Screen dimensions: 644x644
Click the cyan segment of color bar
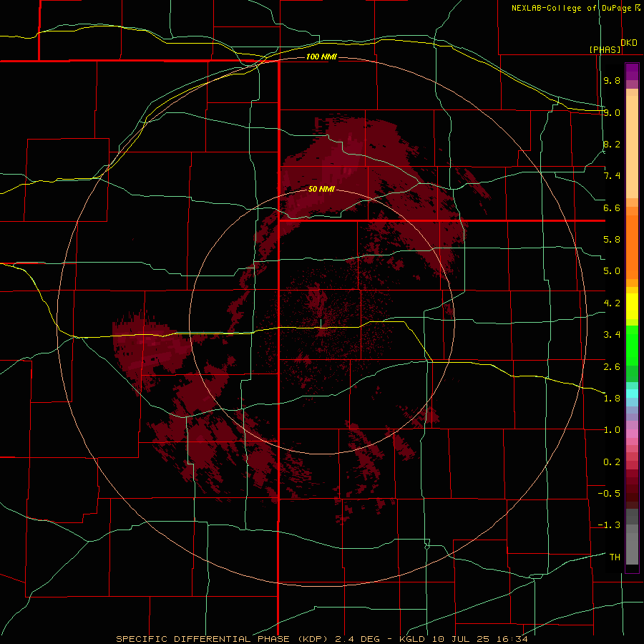pyautogui.click(x=632, y=394)
